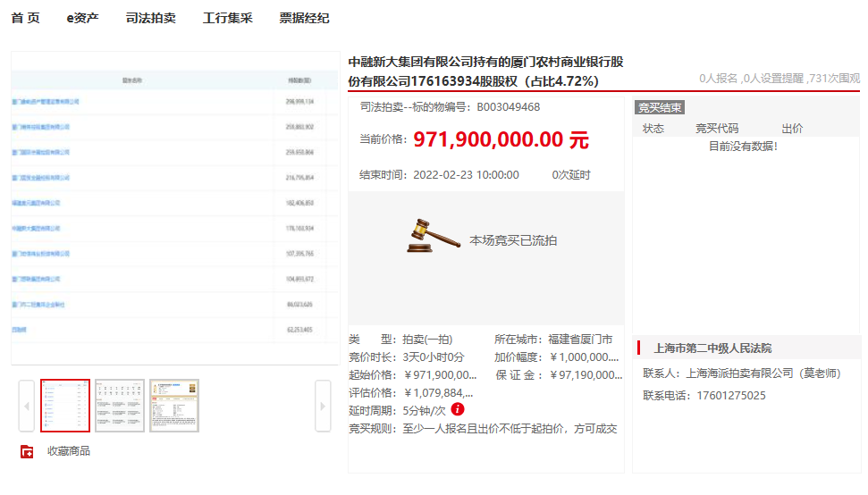Click the 状态 column header
The width and height of the screenshot is (868, 495).
click(653, 129)
